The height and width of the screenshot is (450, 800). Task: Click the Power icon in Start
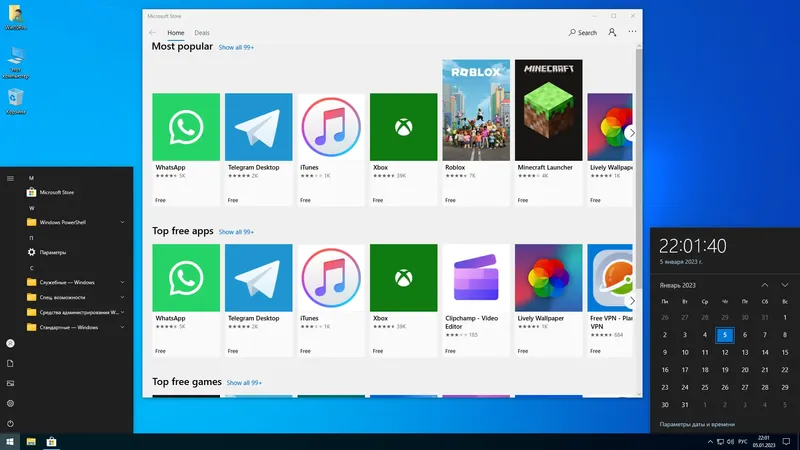point(10,423)
